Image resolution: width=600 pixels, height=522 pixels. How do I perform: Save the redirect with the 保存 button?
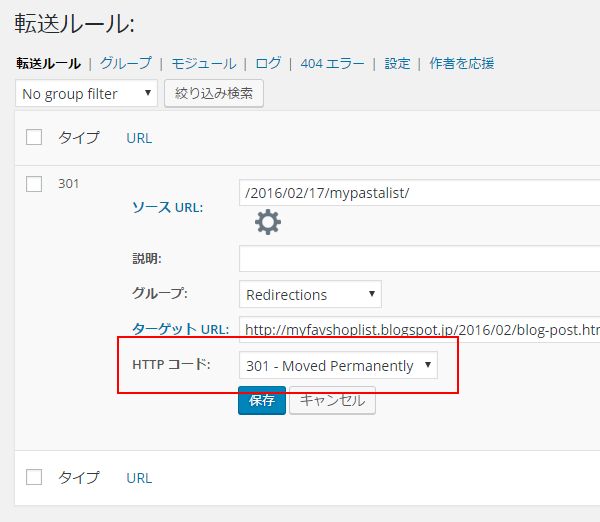pyautogui.click(x=262, y=400)
